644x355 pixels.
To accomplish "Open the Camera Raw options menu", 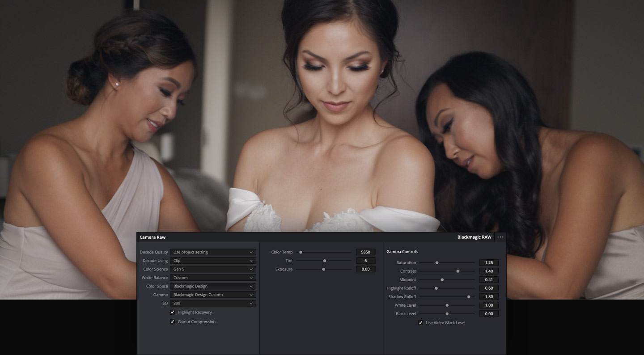I will point(500,237).
